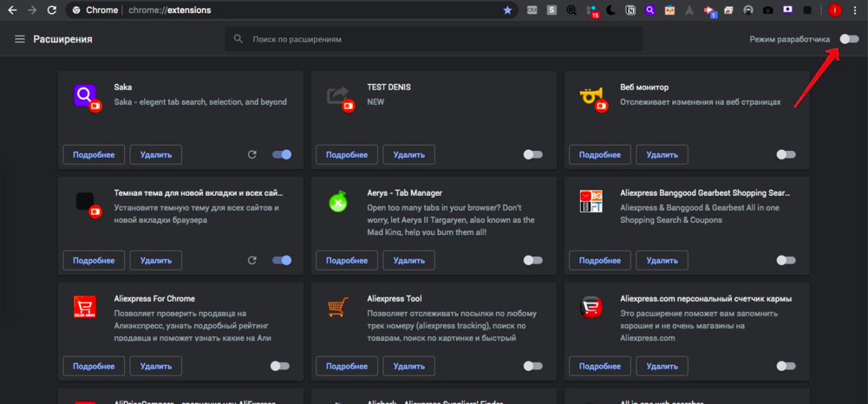
Task: Open the Notion extension icon
Action: click(x=630, y=10)
